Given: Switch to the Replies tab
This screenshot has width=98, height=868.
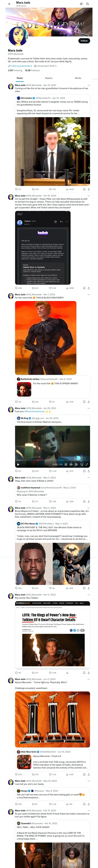Looking at the screenshot, I should (x=49, y=78).
